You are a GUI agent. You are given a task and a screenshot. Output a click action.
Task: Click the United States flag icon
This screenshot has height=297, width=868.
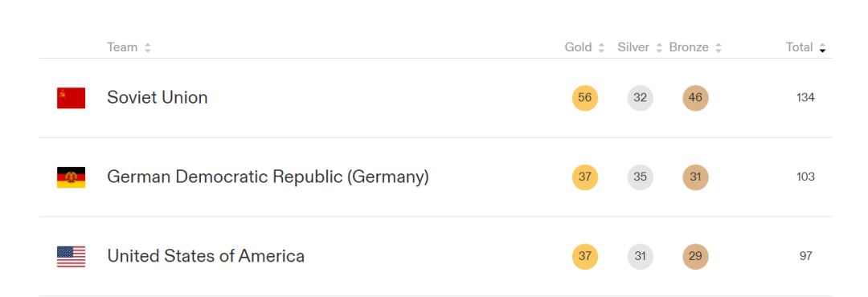71,257
